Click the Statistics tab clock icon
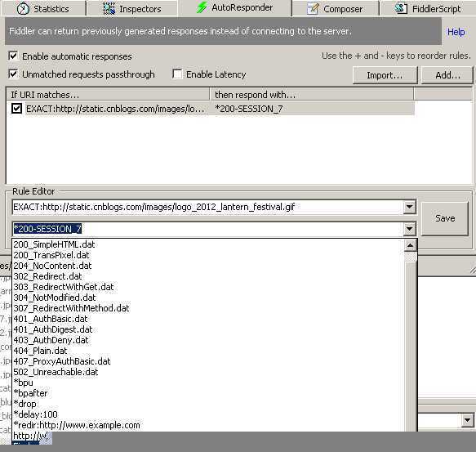The height and width of the screenshot is (452, 476). (23, 8)
